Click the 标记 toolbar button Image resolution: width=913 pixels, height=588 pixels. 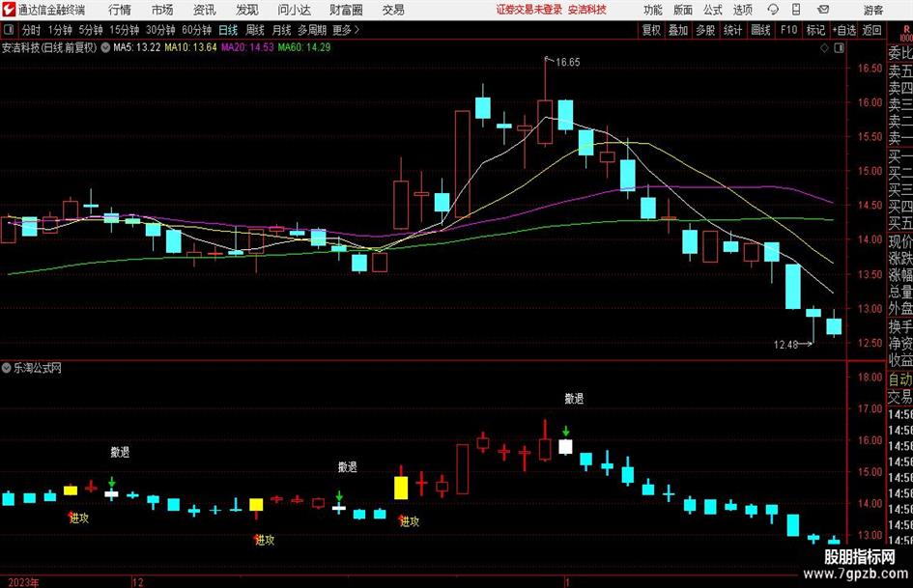coord(815,30)
